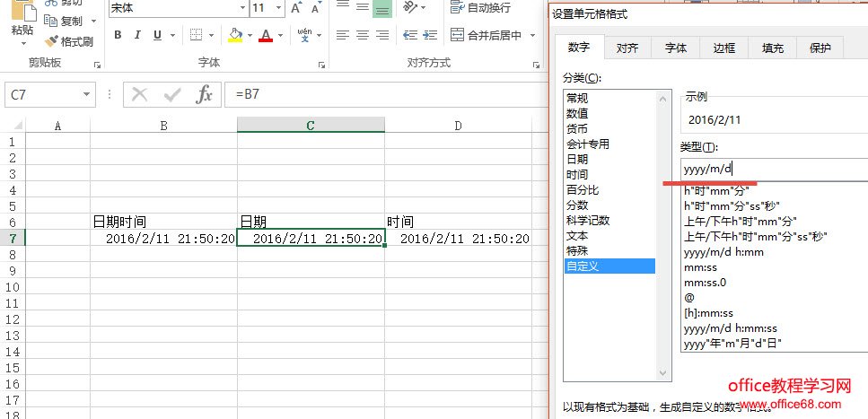Apply yellow fill color bucket
The width and height of the screenshot is (868, 419).
coord(235,35)
